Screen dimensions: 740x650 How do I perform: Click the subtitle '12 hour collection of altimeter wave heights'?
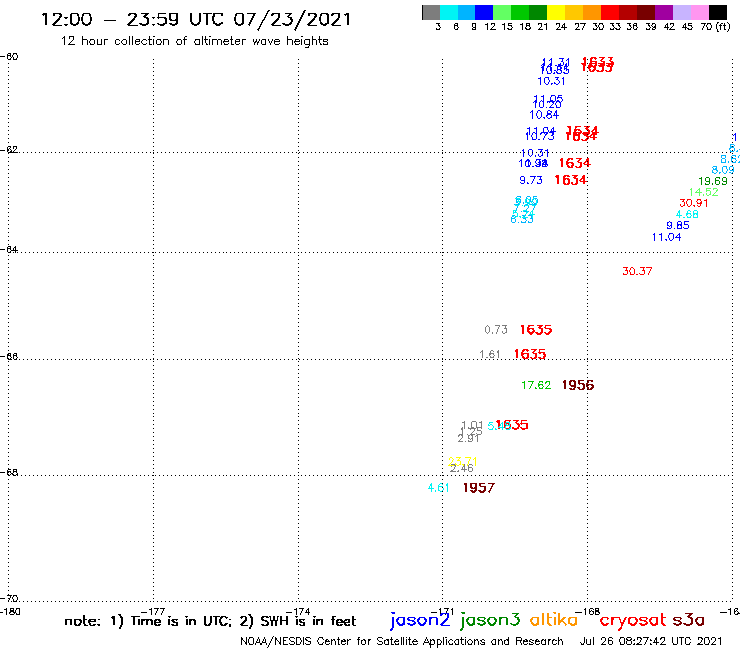point(194,41)
